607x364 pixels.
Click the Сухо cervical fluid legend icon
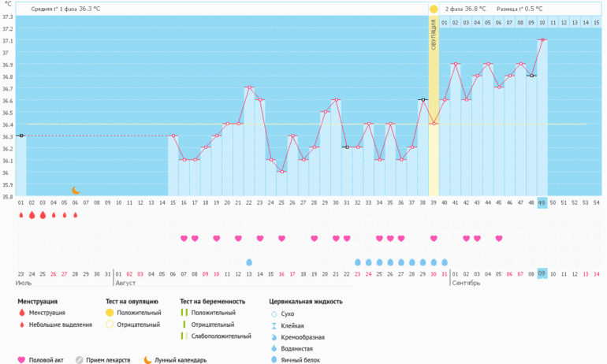[274, 314]
